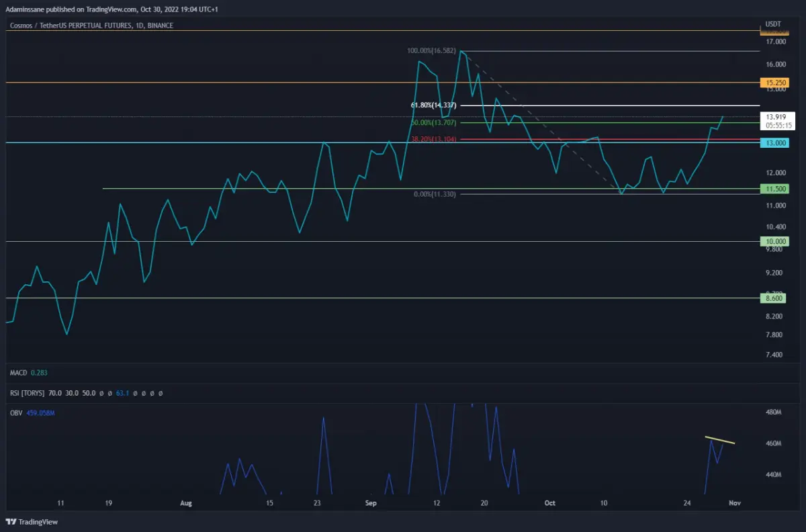The image size is (806, 532).
Task: Click the MACD indicator legend
Action: click(29, 372)
